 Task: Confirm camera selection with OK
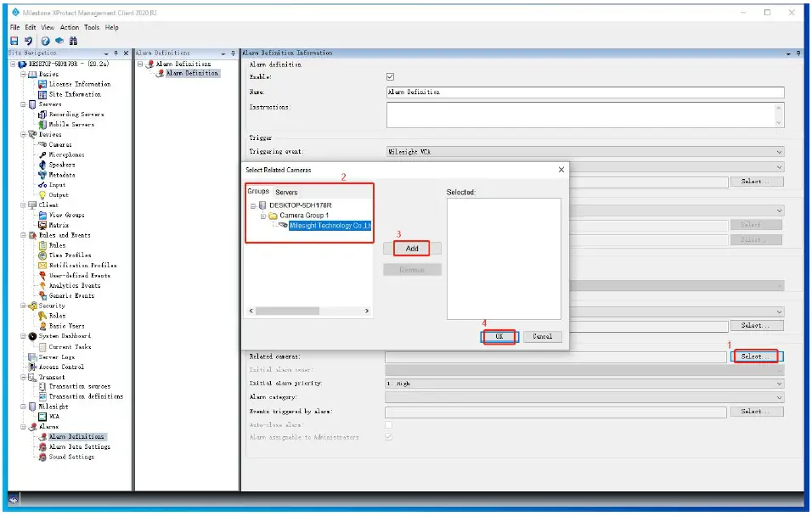(x=497, y=336)
